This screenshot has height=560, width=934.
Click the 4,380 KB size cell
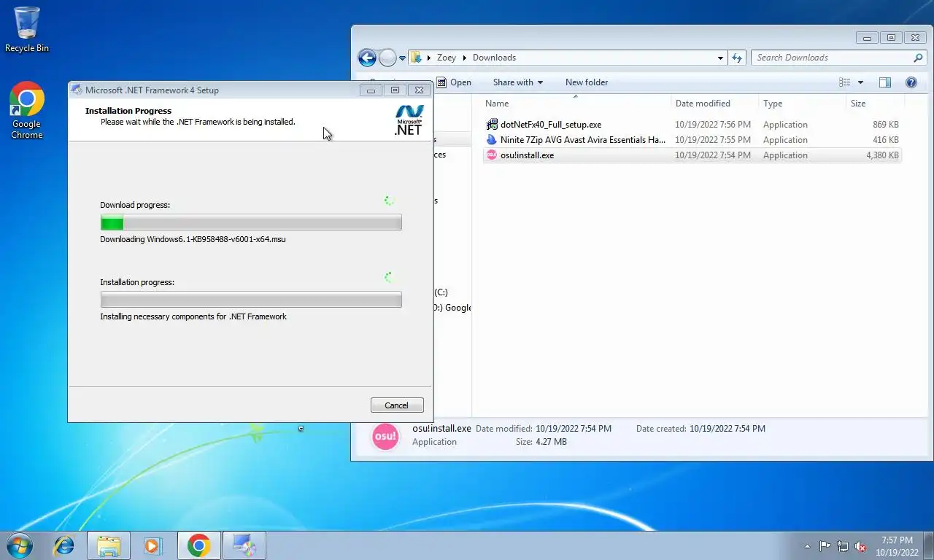pos(882,155)
